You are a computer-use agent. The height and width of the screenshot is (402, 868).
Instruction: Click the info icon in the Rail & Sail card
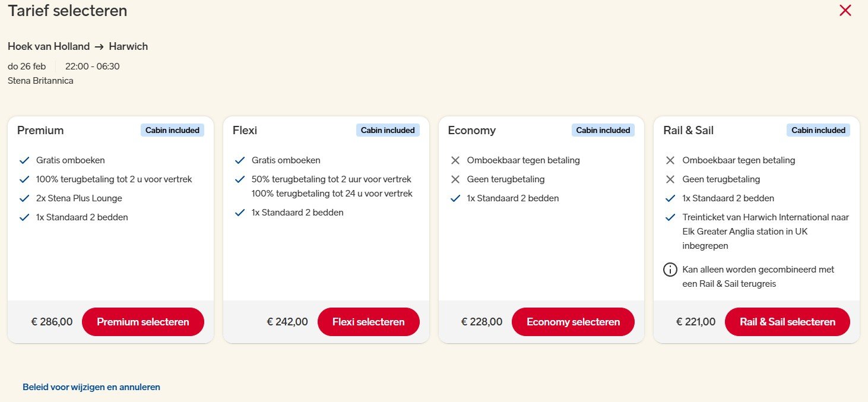[670, 269]
